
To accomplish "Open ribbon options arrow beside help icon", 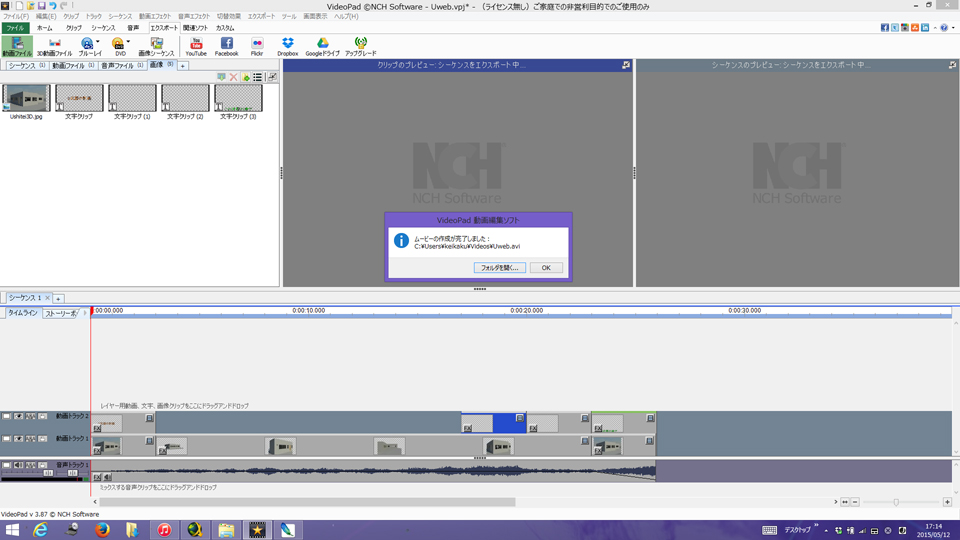I will tap(953, 28).
